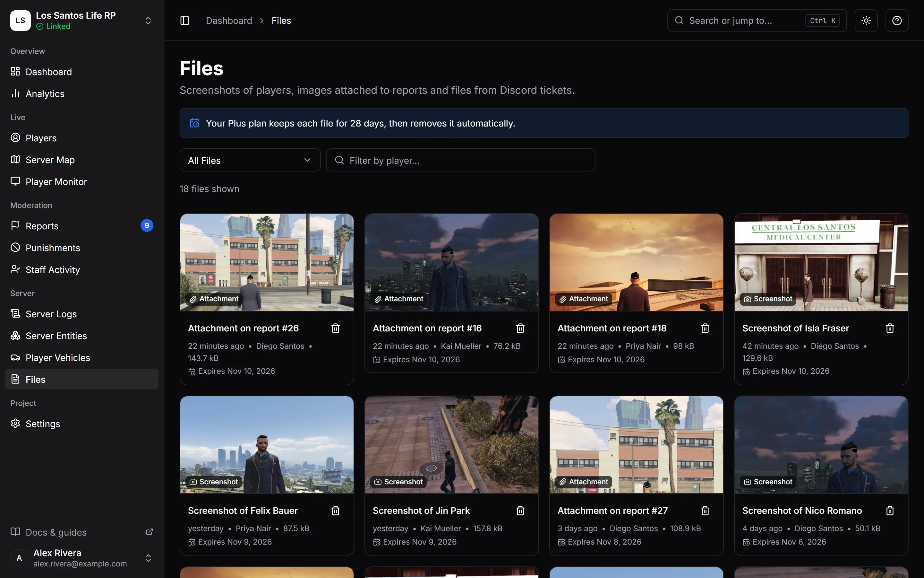Expand the Alex Rivera account menu
The image size is (924, 578).
click(148, 558)
